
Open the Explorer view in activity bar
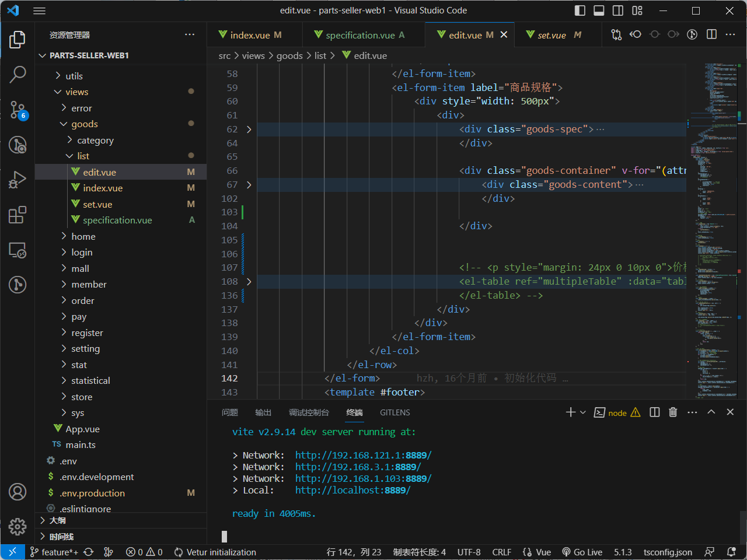coord(18,40)
